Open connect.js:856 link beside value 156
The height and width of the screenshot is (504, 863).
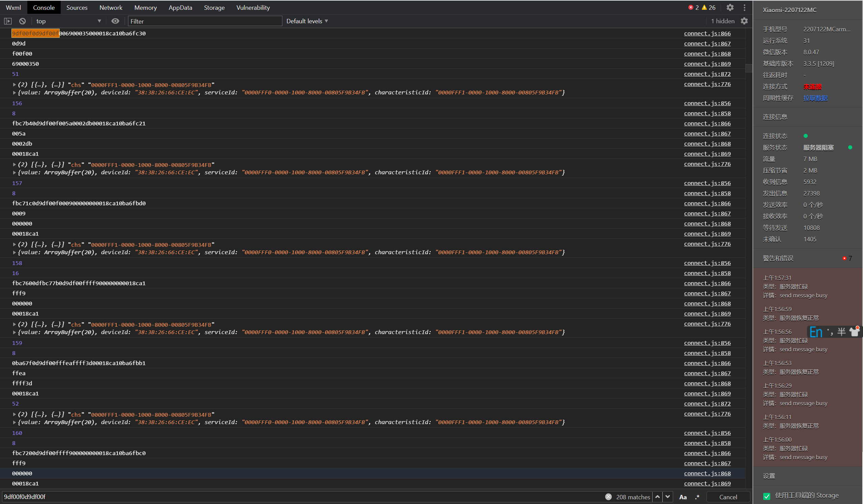click(x=707, y=103)
